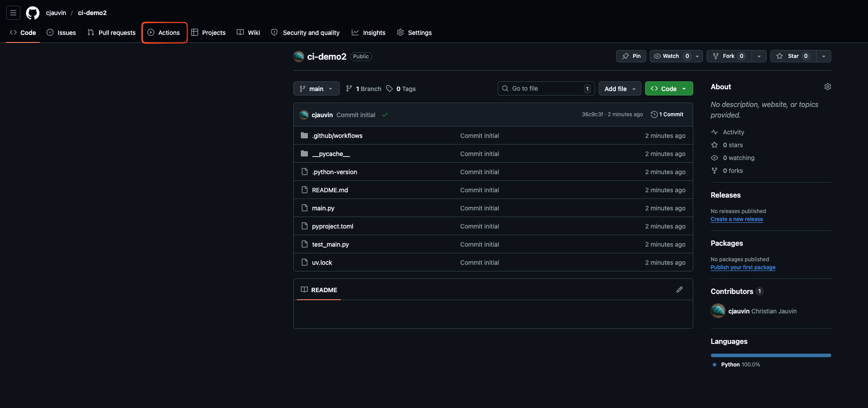Open the Add file dropdown
Viewport: 868px width, 408px height.
click(619, 89)
